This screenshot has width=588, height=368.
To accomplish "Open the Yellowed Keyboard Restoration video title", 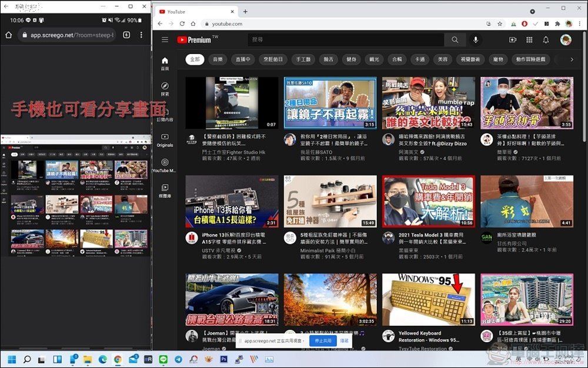I will (429, 336).
